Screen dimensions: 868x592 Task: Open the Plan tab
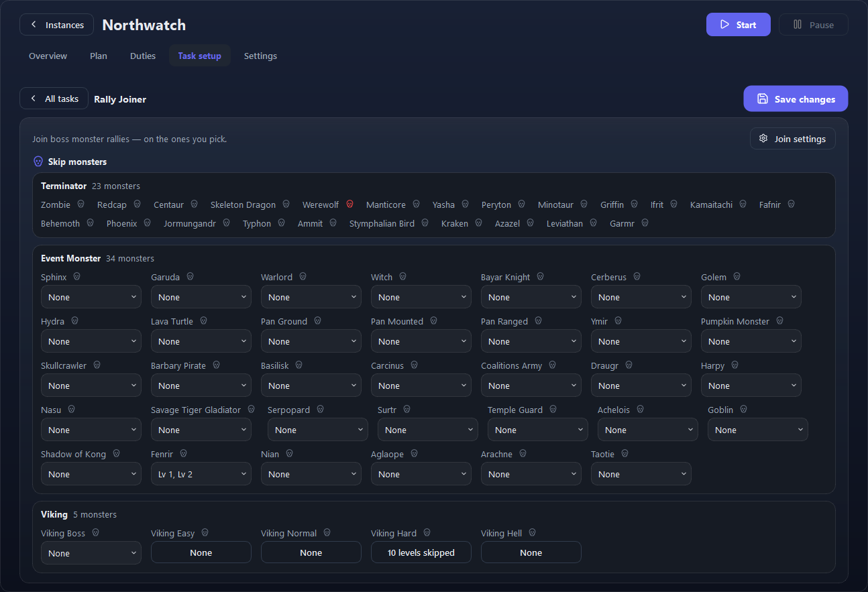pos(99,56)
